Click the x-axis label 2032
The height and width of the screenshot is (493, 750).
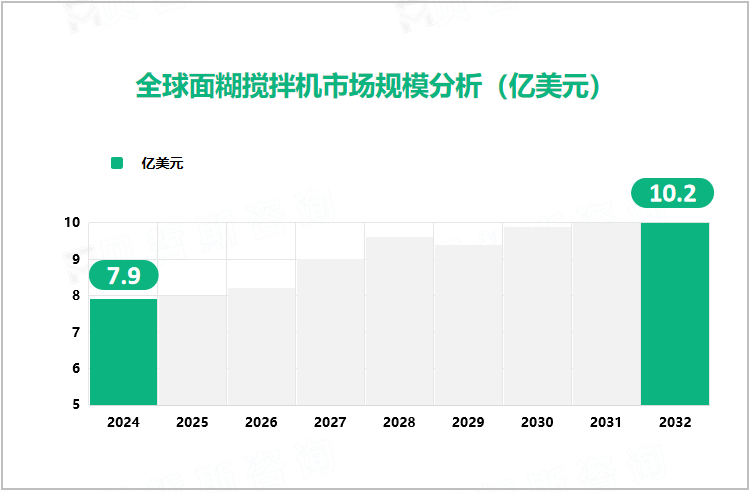[x=675, y=422]
